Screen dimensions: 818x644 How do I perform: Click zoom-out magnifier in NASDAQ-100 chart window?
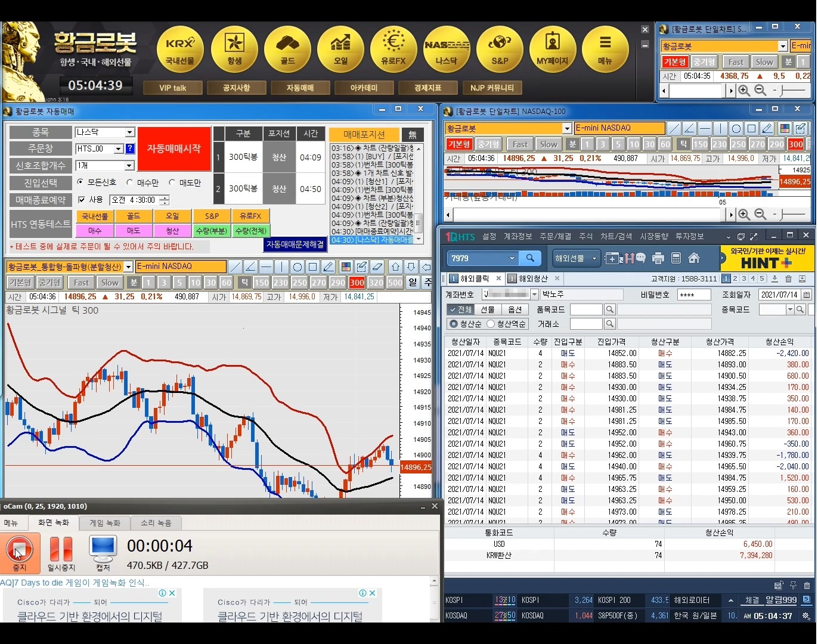760,214
